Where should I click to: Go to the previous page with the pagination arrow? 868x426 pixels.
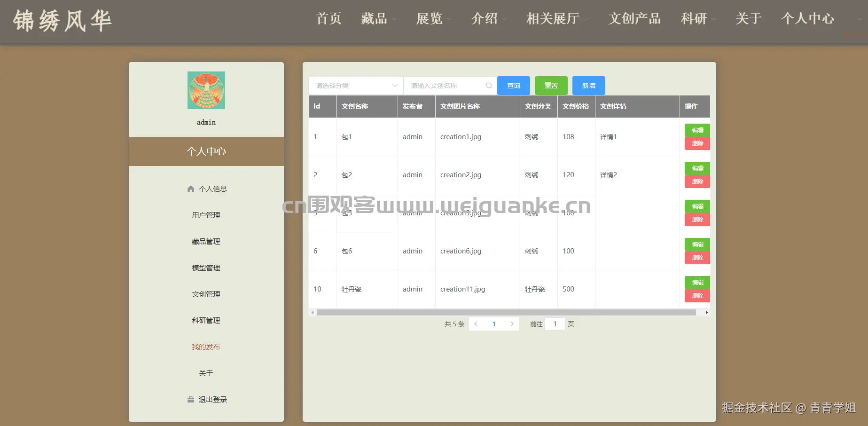coord(476,324)
